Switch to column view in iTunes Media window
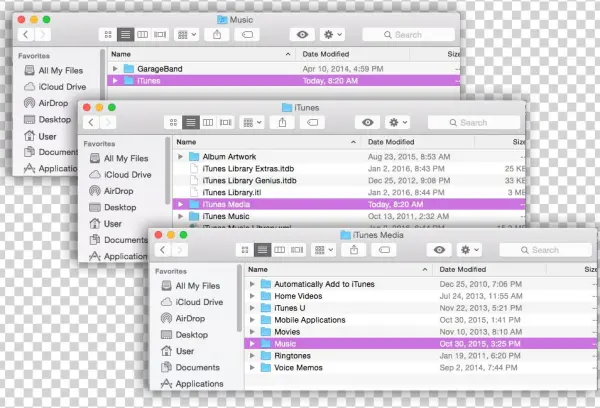This screenshot has height=408, width=600. click(279, 250)
